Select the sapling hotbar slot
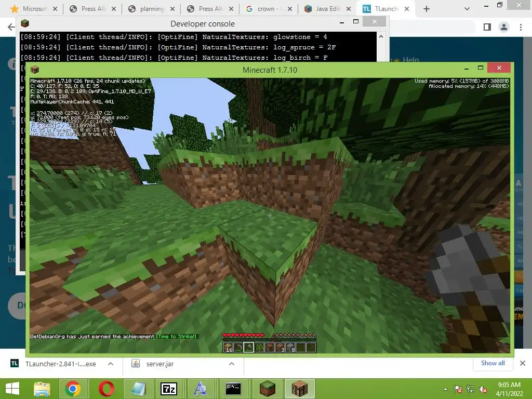 (259, 348)
